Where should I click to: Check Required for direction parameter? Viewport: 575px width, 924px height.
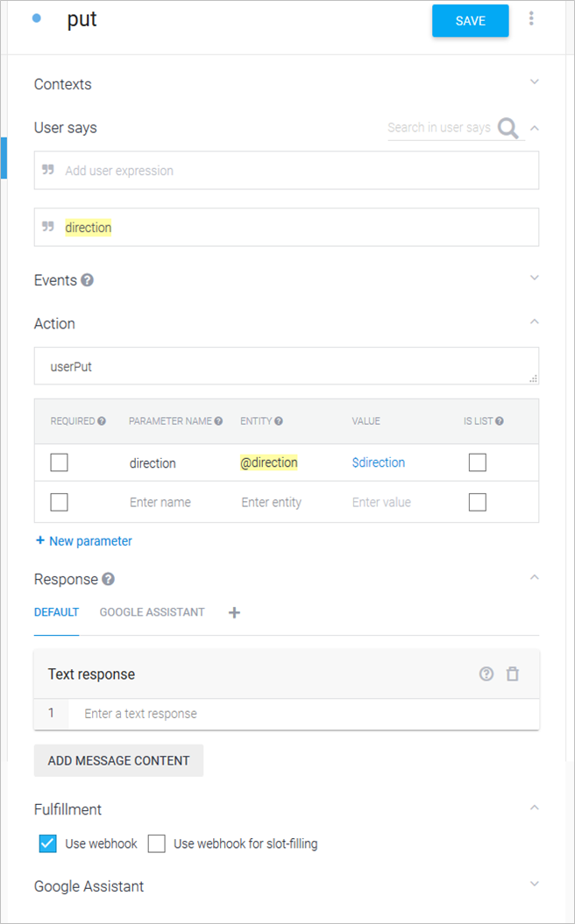(59, 462)
